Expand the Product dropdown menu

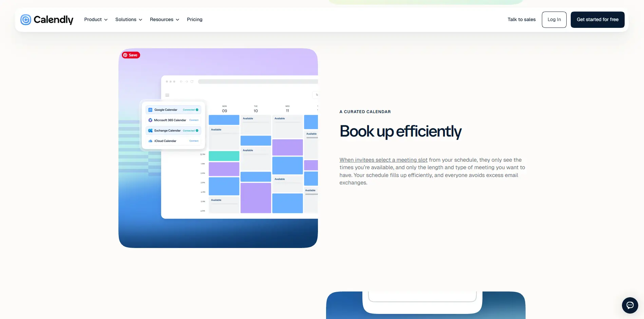pyautogui.click(x=96, y=19)
